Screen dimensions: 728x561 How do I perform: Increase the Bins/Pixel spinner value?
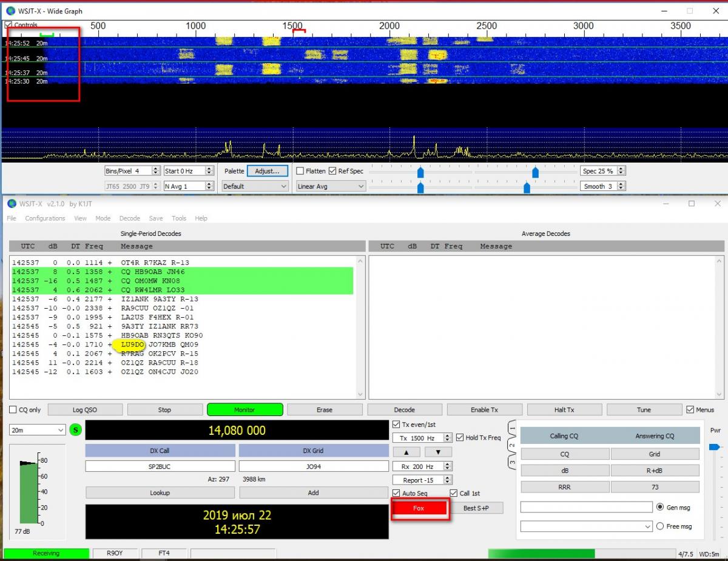point(156,169)
